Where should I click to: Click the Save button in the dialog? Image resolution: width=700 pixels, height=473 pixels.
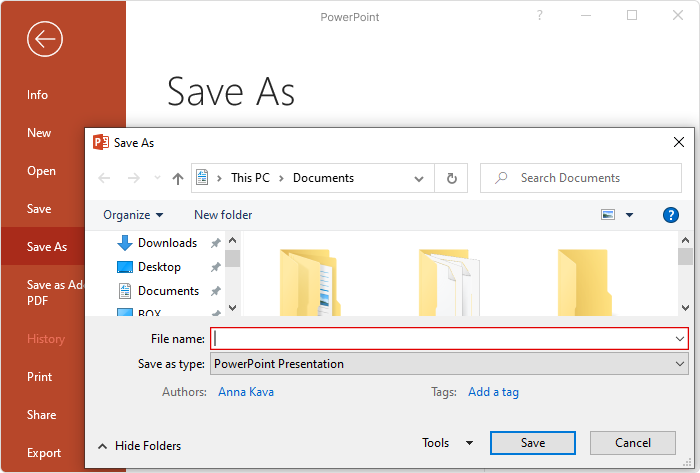tap(533, 443)
